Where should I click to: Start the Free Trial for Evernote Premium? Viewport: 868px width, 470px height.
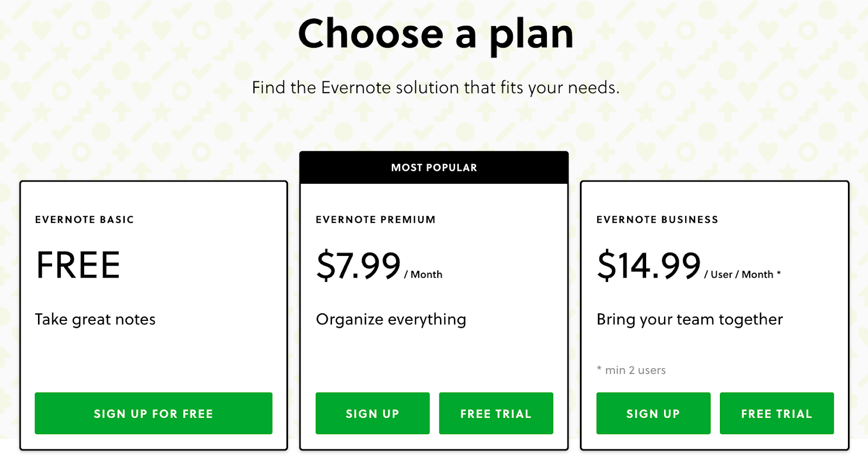click(496, 413)
